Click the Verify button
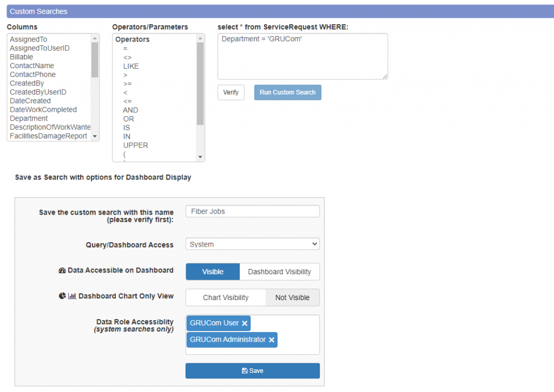Image resolution: width=554 pixels, height=392 pixels. coord(231,92)
